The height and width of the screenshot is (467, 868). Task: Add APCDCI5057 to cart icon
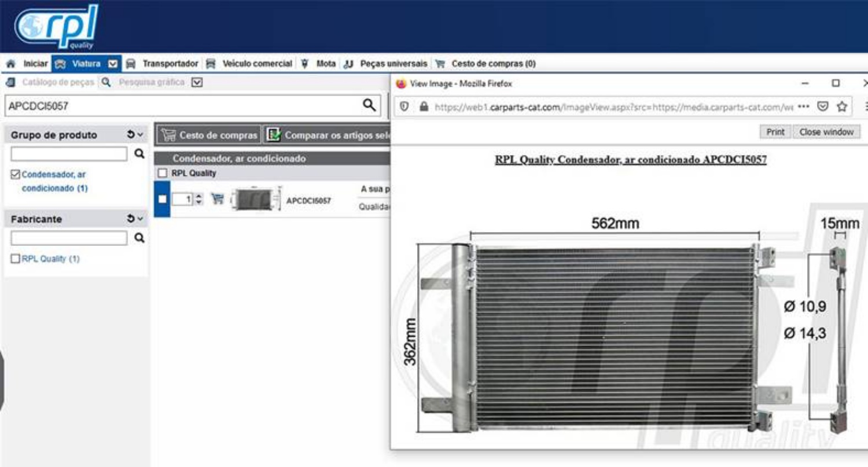218,199
